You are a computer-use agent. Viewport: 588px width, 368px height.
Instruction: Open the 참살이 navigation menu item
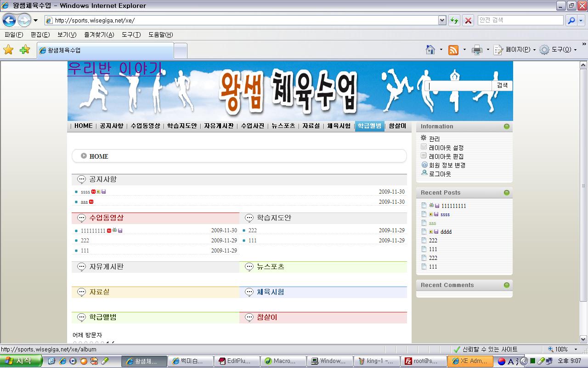tap(397, 126)
